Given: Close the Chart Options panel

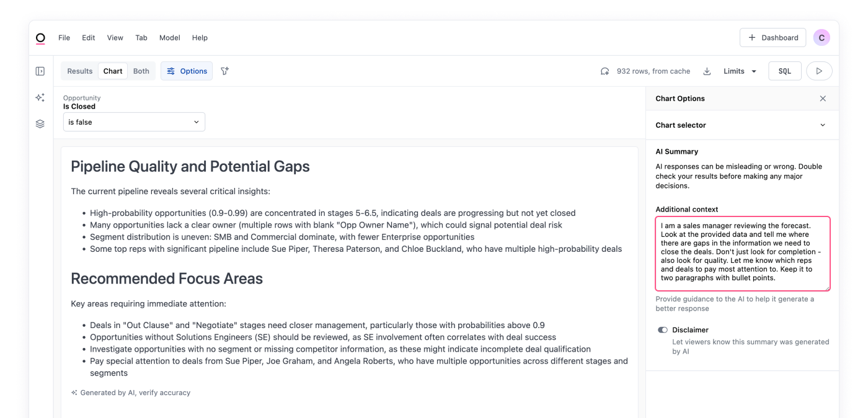Looking at the screenshot, I should click(x=823, y=99).
